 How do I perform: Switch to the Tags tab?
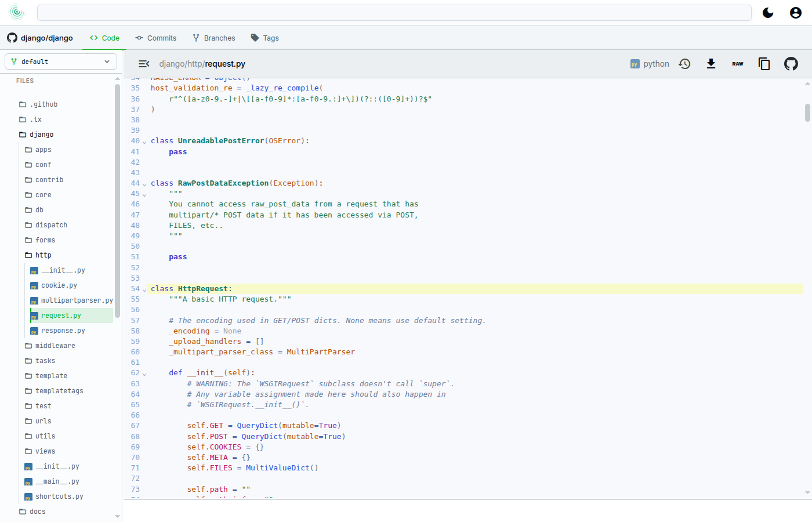[264, 38]
